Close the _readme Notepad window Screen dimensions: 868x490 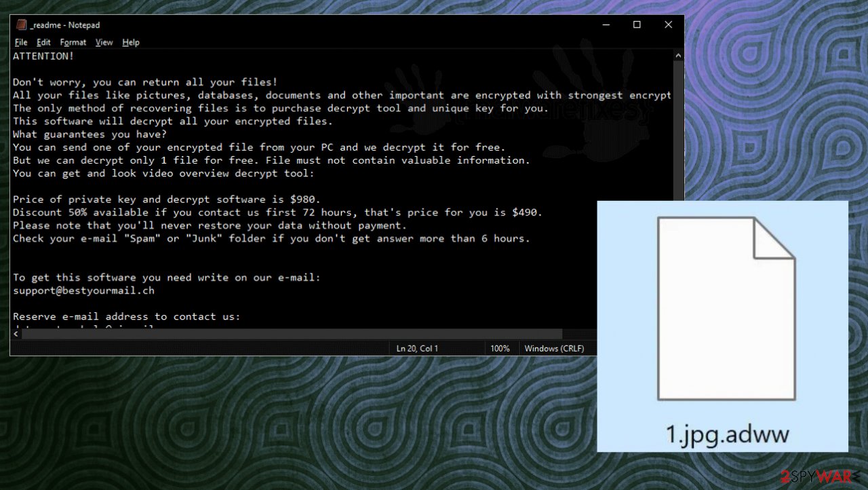[668, 25]
